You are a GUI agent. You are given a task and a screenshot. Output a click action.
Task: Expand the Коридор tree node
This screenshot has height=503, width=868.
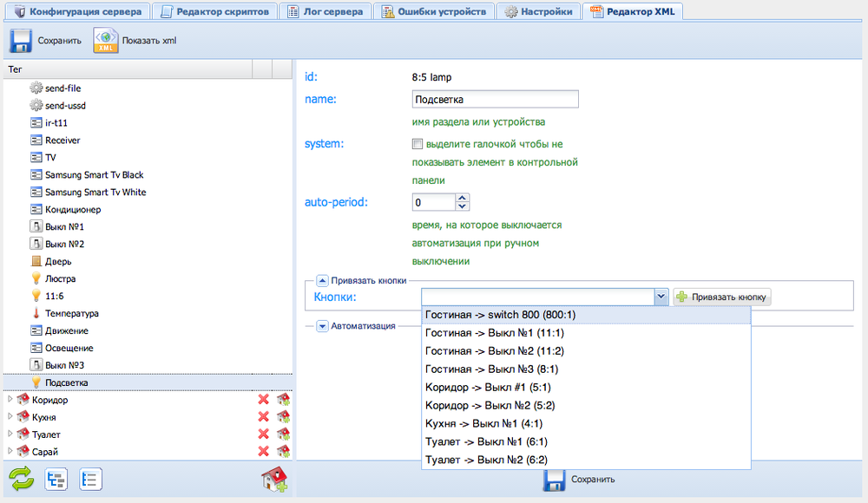click(9, 400)
